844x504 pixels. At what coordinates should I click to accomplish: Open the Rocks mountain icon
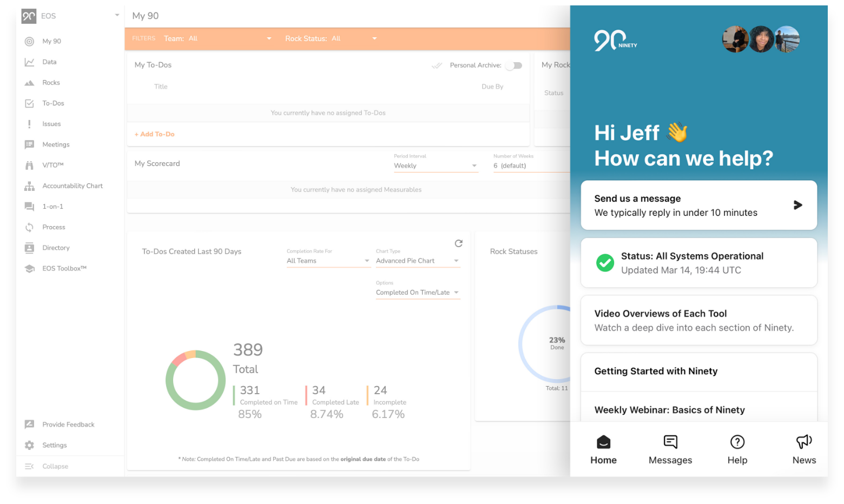tap(29, 83)
